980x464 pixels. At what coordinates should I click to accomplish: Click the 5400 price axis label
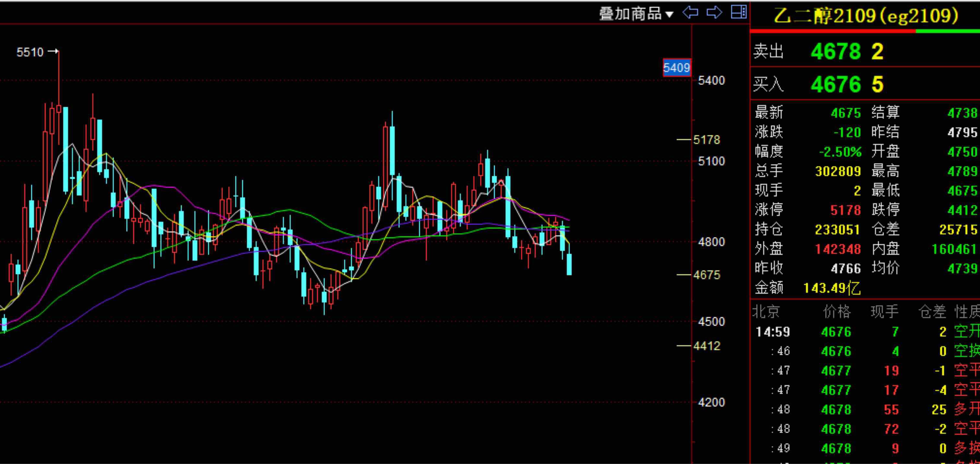[x=711, y=80]
